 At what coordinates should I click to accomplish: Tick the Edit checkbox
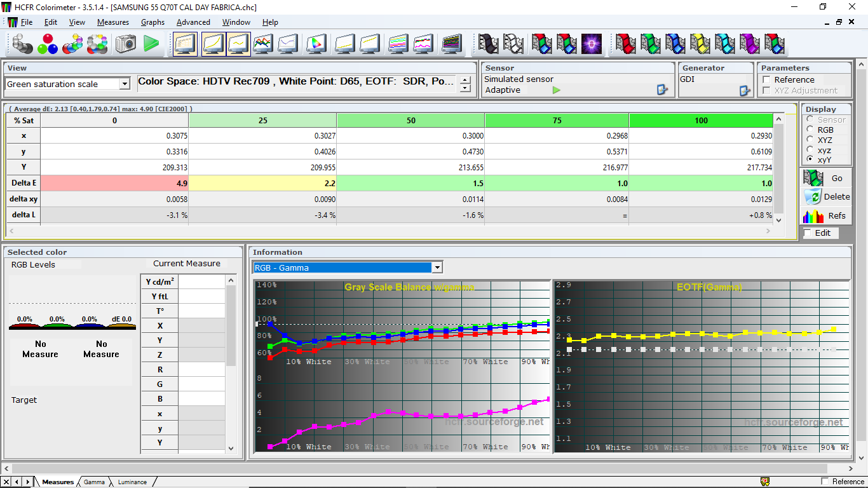[808, 233]
